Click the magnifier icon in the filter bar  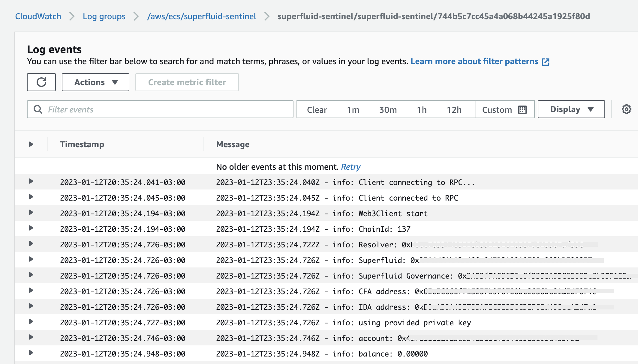tap(38, 109)
